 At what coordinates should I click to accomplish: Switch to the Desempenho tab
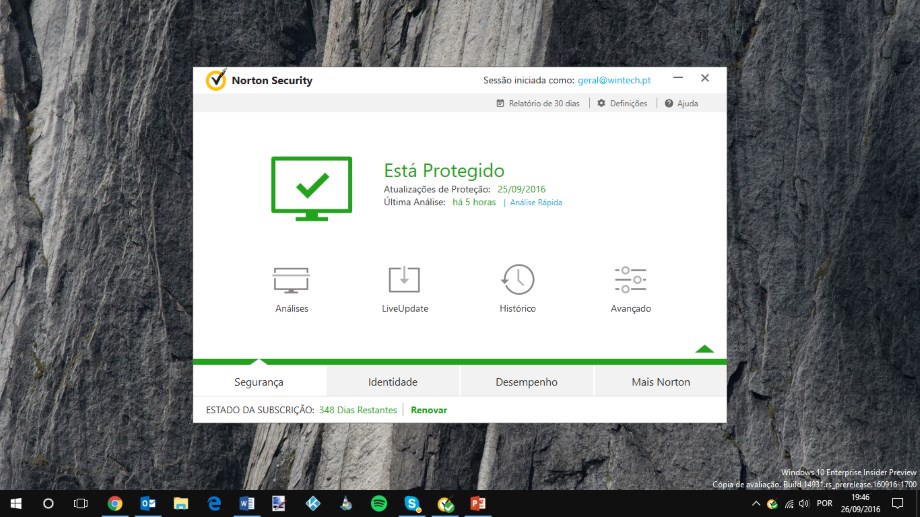point(527,382)
